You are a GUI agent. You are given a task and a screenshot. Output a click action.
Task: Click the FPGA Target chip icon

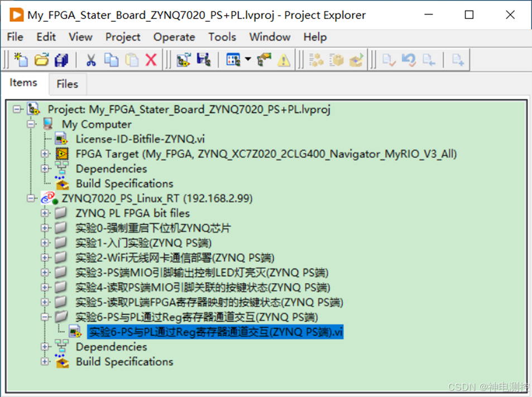[62, 154]
